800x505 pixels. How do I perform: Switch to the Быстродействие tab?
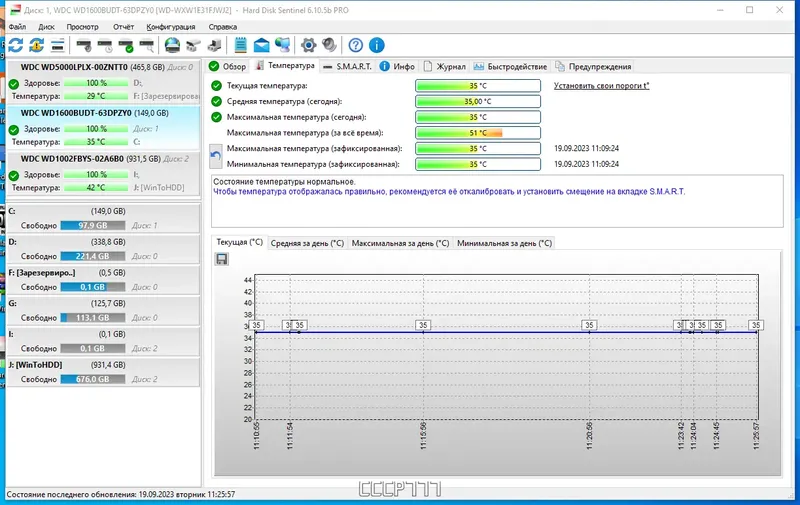[510, 66]
